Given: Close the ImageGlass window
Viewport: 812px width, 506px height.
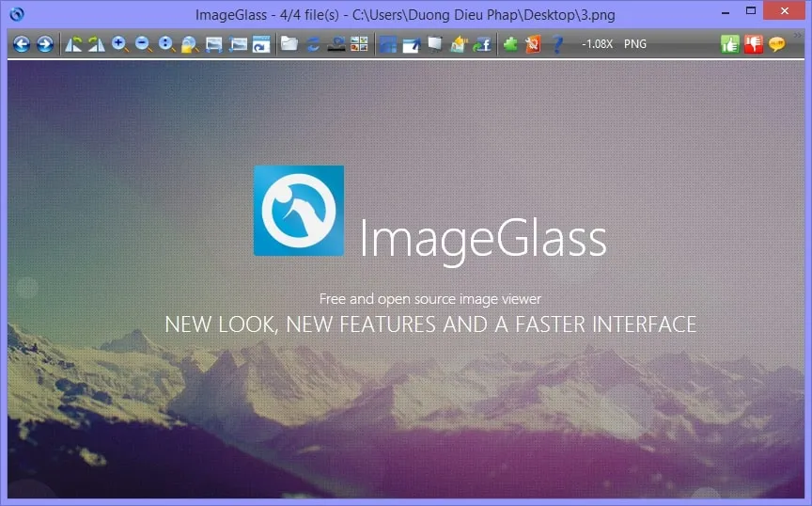Looking at the screenshot, I should pos(785,11).
